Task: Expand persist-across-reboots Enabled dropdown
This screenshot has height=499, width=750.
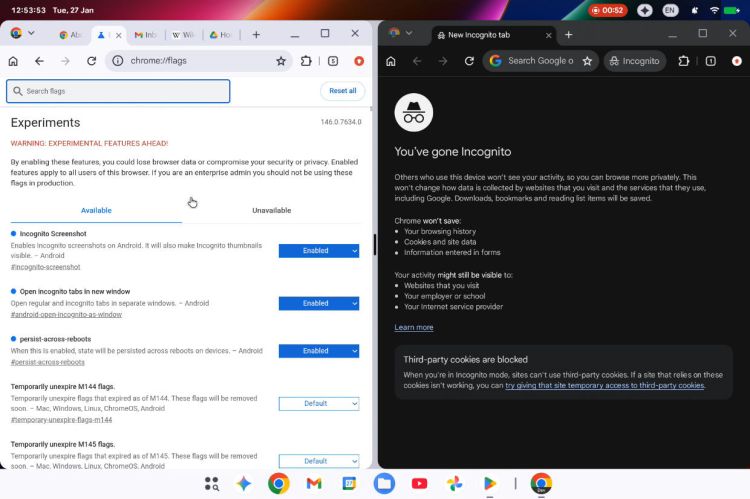Action: [x=319, y=351]
